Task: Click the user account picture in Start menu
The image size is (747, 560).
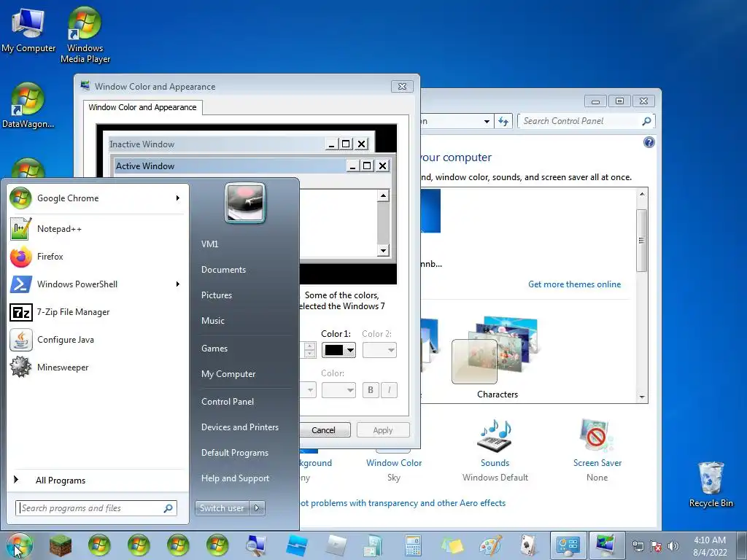Action: coord(245,203)
